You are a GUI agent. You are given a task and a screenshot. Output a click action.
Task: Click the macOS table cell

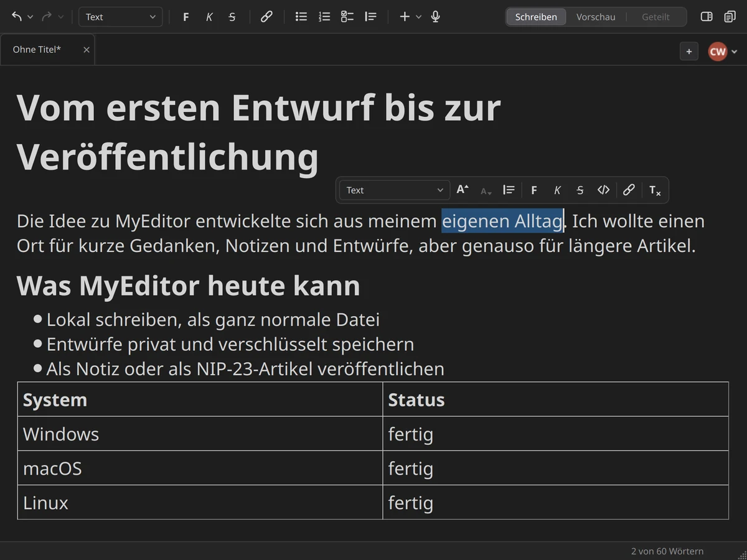pyautogui.click(x=200, y=468)
